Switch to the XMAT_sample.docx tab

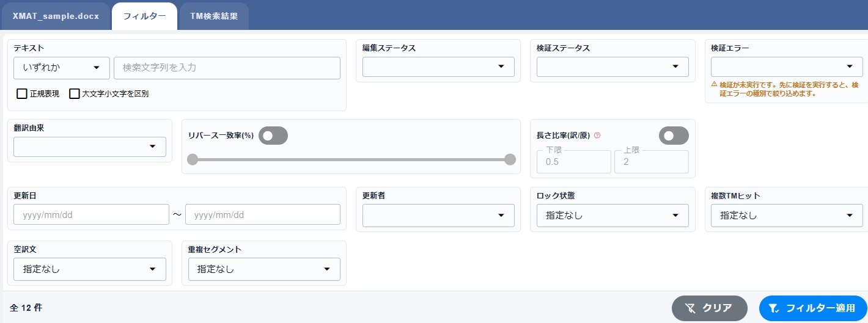pyautogui.click(x=56, y=16)
